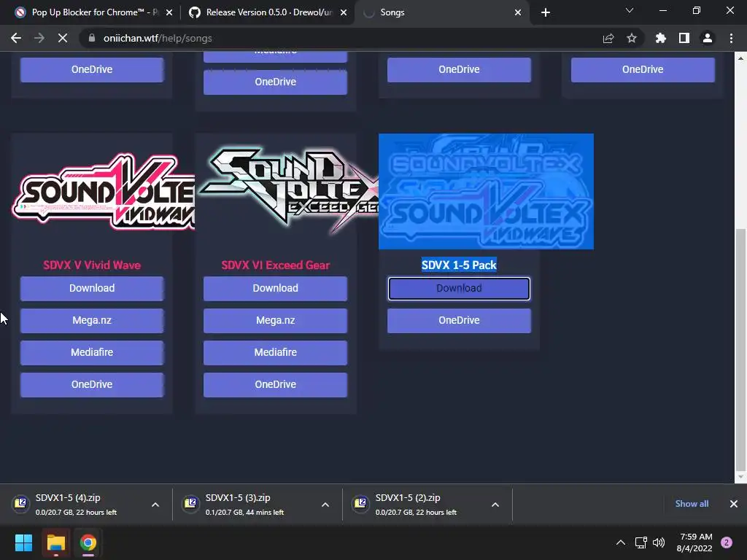Viewport: 747px width, 560px height.
Task: Click the Sound Voltex Exceed Gear logo
Action: coord(289,192)
